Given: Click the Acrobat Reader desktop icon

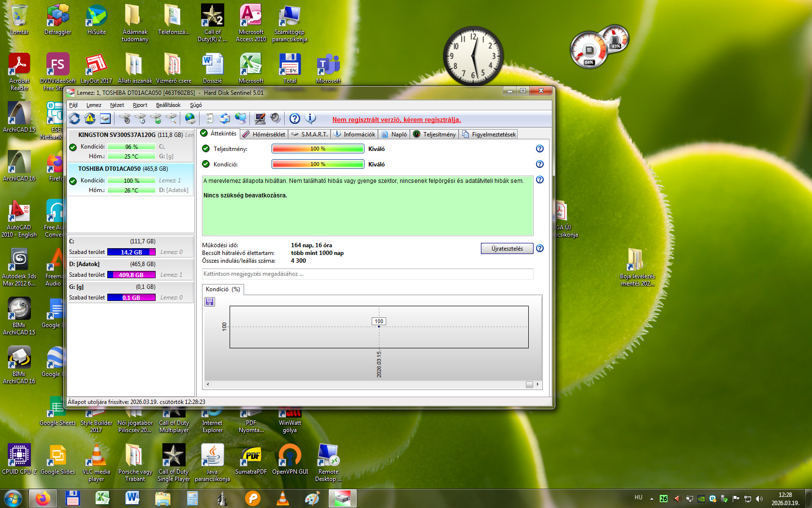Looking at the screenshot, I should click(19, 72).
